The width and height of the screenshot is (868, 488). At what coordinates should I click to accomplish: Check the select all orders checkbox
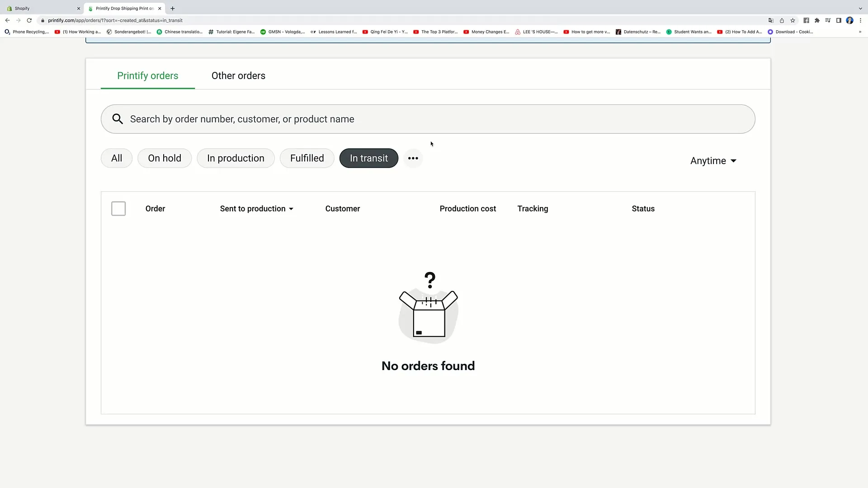point(118,209)
